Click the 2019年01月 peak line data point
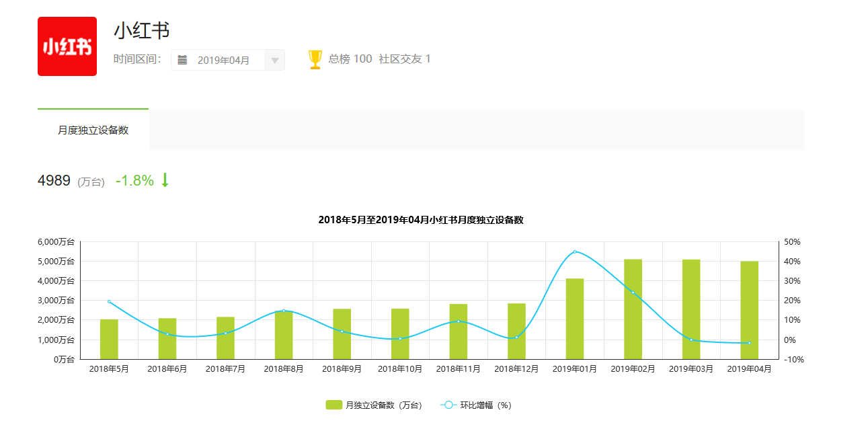 [x=575, y=252]
